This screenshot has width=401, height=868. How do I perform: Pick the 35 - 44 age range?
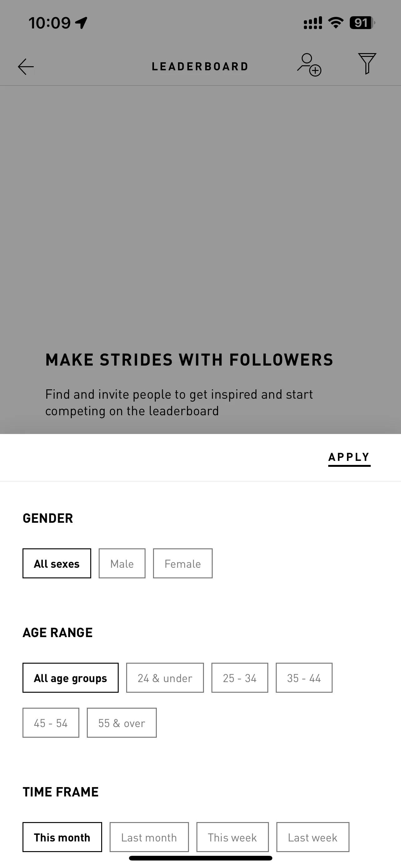(304, 678)
